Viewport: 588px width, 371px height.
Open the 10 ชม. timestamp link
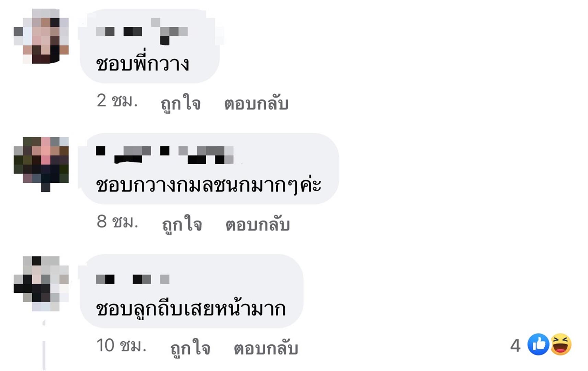click(x=121, y=345)
